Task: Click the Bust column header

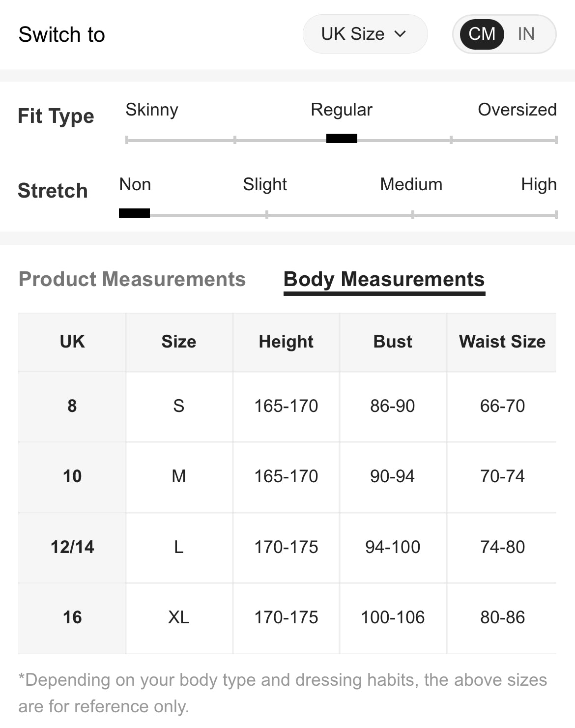Action: point(393,342)
